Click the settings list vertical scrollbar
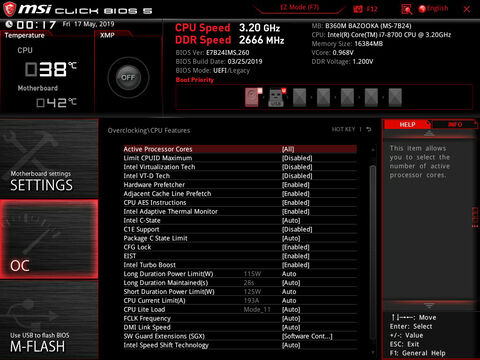Image resolution: width=480 pixels, height=360 pixels. click(373, 251)
